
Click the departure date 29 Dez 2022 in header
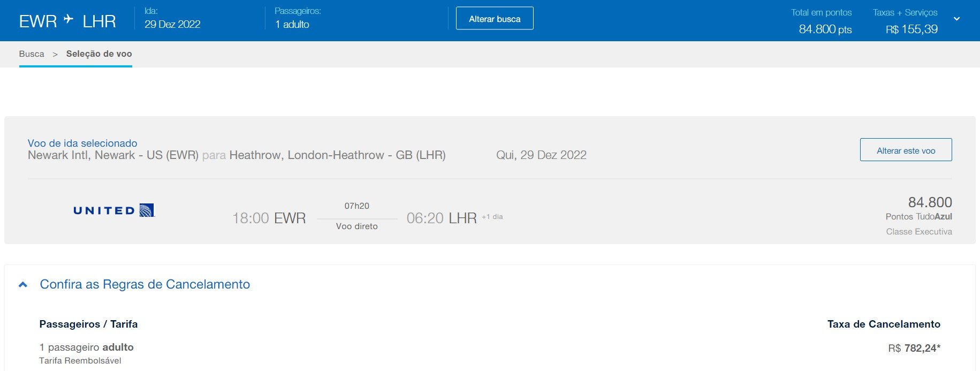point(172,25)
